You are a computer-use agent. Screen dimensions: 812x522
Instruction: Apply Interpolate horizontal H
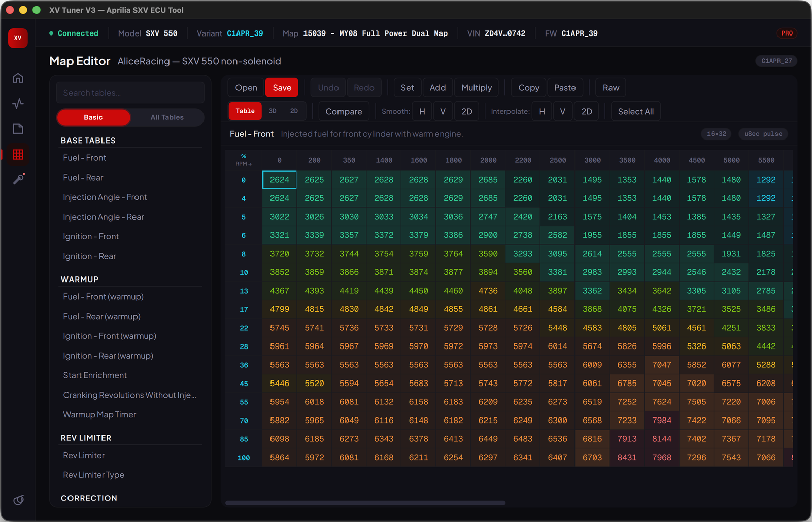[x=542, y=112]
